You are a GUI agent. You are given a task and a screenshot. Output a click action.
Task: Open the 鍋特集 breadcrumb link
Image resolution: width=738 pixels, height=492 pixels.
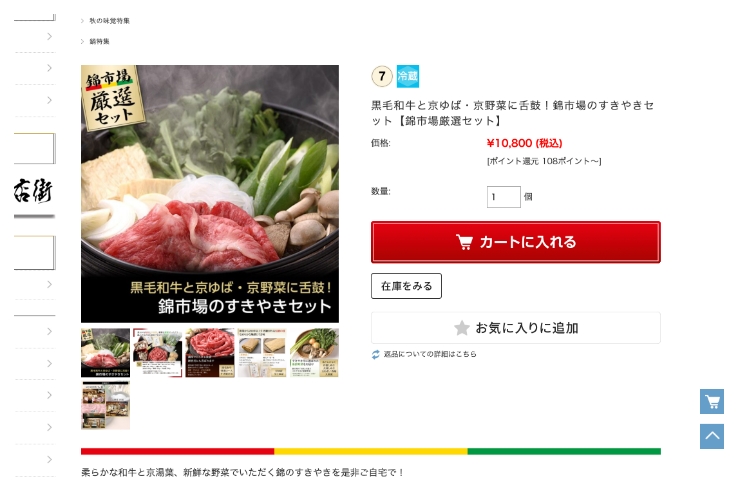99,41
